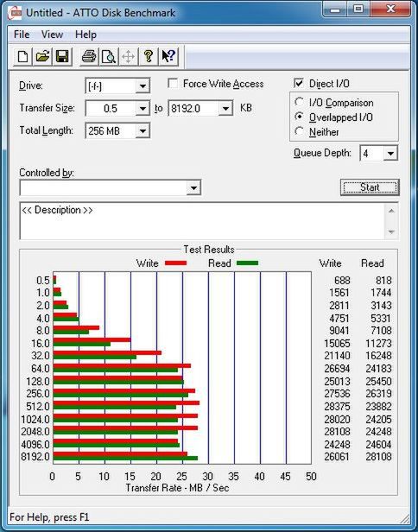Open the Total Length 256 MB dropdown
This screenshot has height=532, width=418.
pyautogui.click(x=142, y=131)
